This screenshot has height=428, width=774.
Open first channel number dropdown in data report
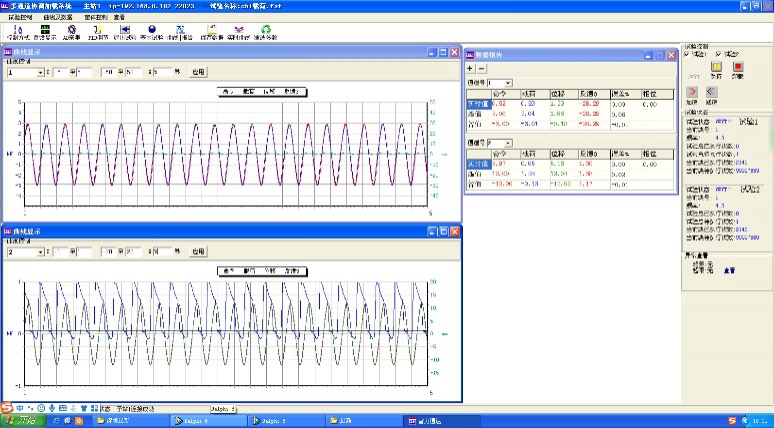point(508,83)
